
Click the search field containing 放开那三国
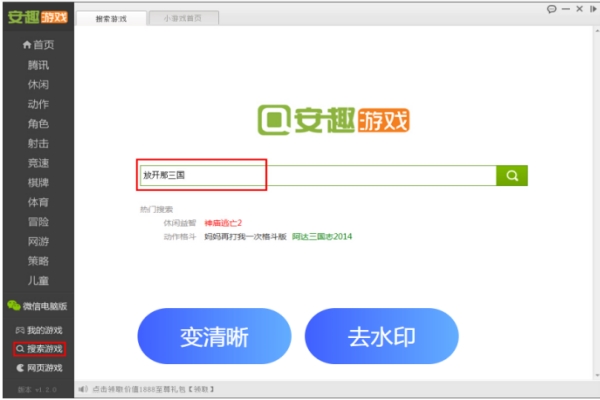click(x=318, y=176)
